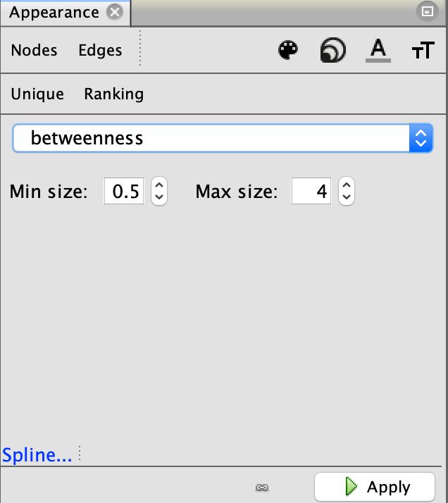Switch to Edges mode

[x=100, y=50]
